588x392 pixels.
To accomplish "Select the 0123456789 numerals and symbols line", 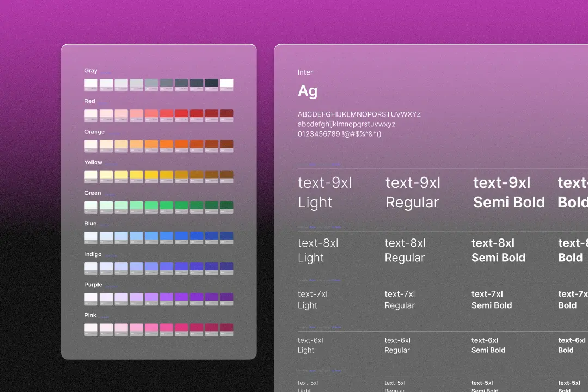I will tap(339, 134).
